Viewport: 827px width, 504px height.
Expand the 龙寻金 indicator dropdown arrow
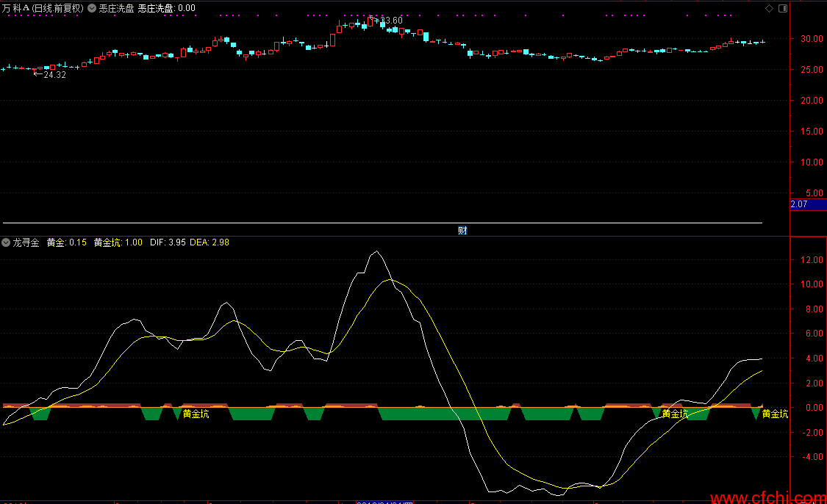[6, 242]
